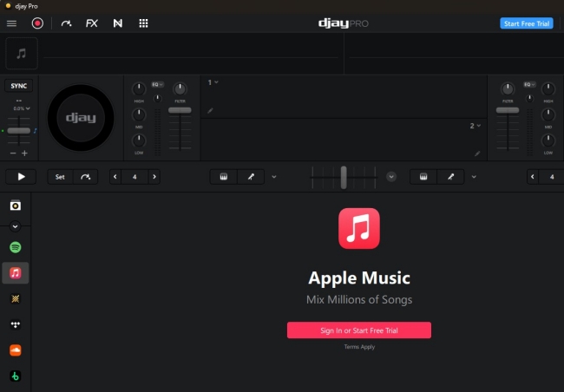Viewport: 564px width, 392px height.
Task: Click the HIGH EQ knob on deck 2
Action: pos(548,88)
